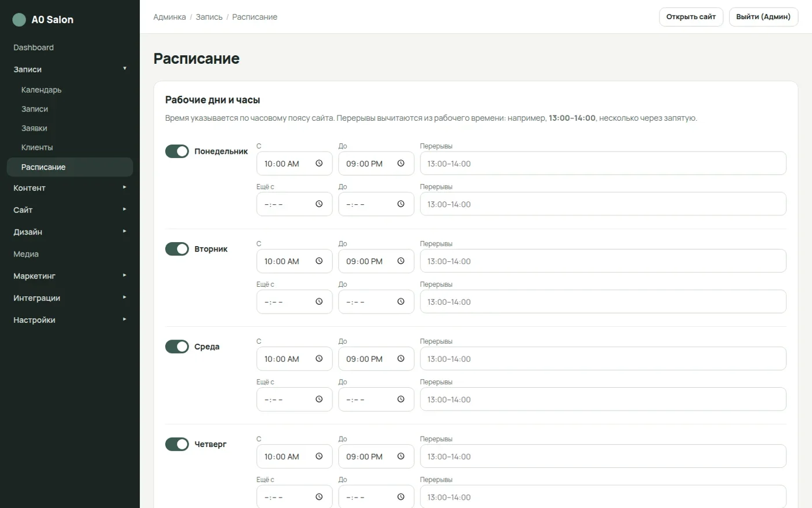Turn off the Среда toggle
This screenshot has width=812, height=508.
click(x=177, y=347)
